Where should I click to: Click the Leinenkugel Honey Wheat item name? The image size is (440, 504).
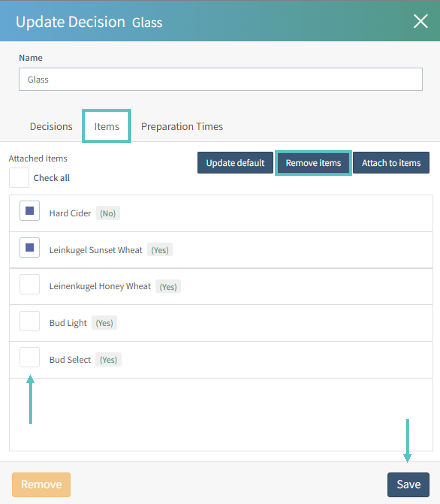coord(100,286)
